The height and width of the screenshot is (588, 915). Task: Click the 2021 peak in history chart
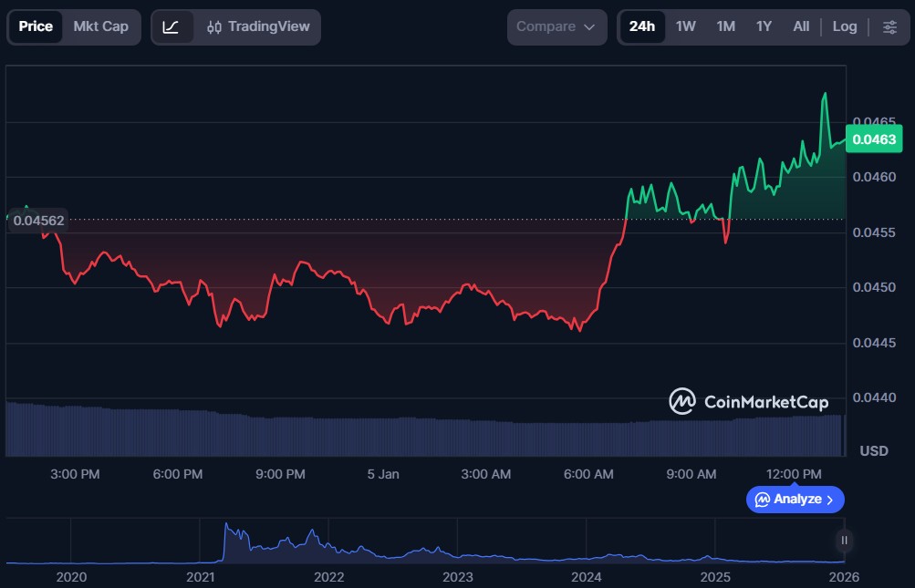[226, 527]
